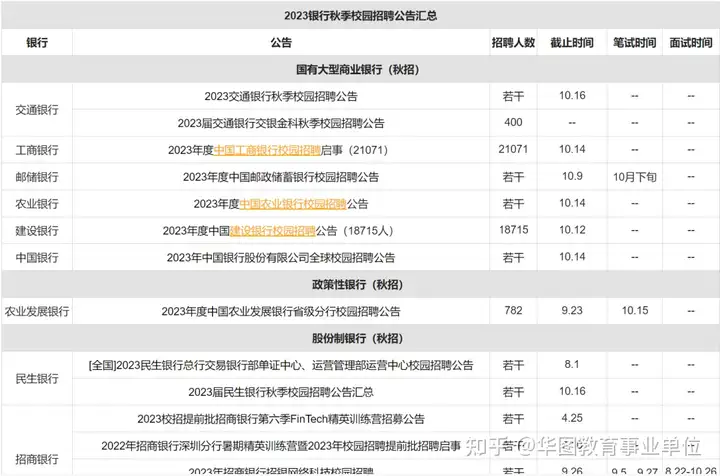
Task: Click 若干 recruit count in 2023交通银行秋季 row
Action: (513, 96)
